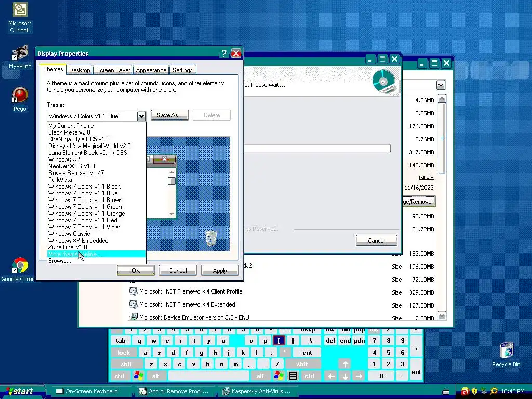Choose Windows 7 Colors v1.1 Orange theme
Image resolution: width=532 pixels, height=399 pixels.
(96, 214)
